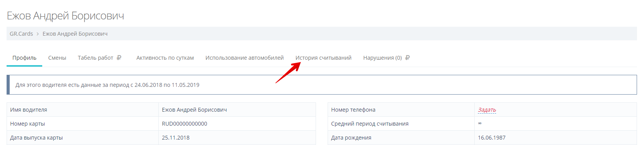The image size is (644, 145).
Task: Switch to Активность по суткам tab
Action: (x=165, y=58)
